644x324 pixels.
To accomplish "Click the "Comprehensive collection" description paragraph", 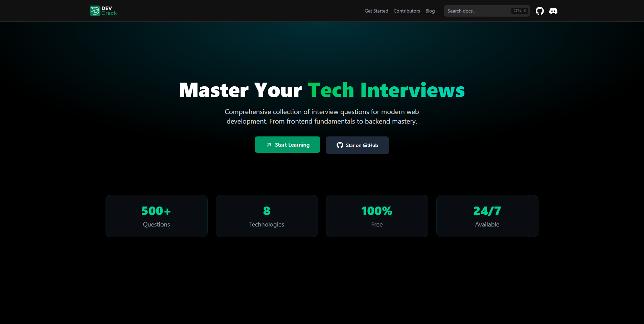I will pos(322,116).
